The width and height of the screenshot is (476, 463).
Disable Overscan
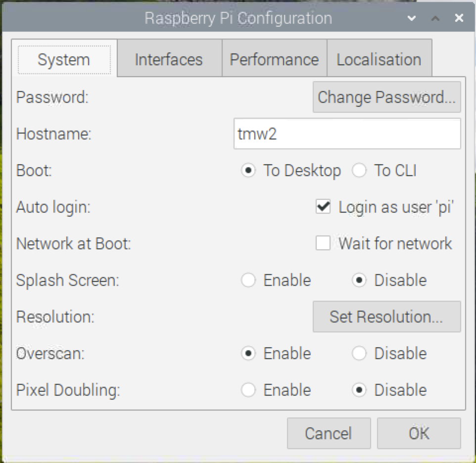(359, 354)
